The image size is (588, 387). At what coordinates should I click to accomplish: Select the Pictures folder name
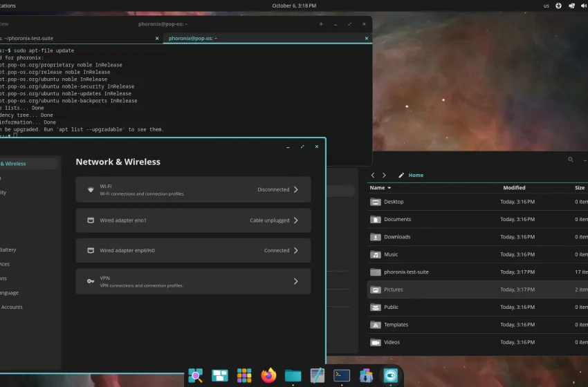click(394, 290)
